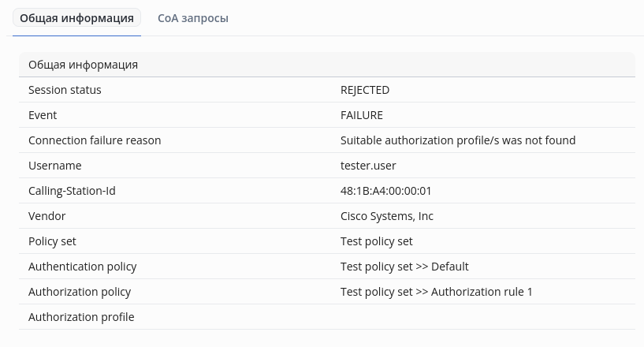Screen dimensions: 644x347
Task: Open the Authorization rule 1 policy value
Action: pyautogui.click(x=437, y=292)
